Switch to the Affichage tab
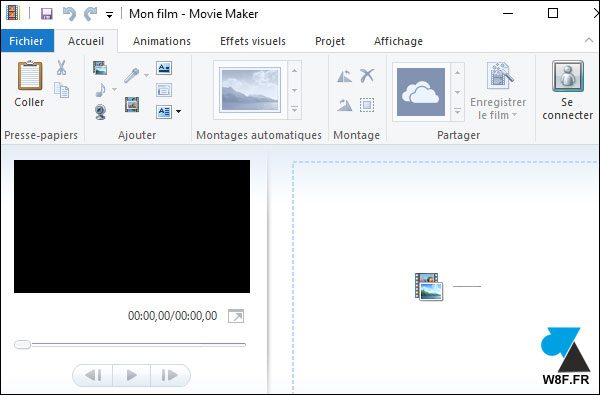Screen dimensions: 600x395 pos(398,41)
